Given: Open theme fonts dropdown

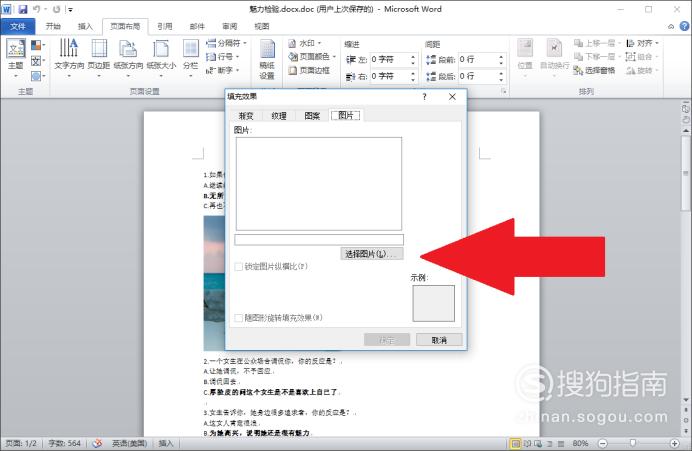Looking at the screenshot, I should coord(38,60).
